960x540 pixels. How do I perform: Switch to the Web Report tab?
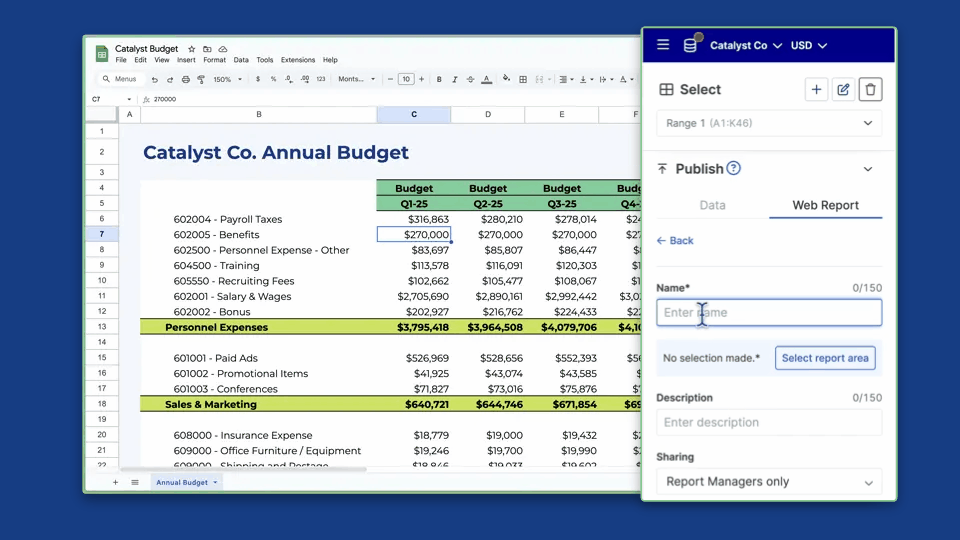(x=825, y=205)
